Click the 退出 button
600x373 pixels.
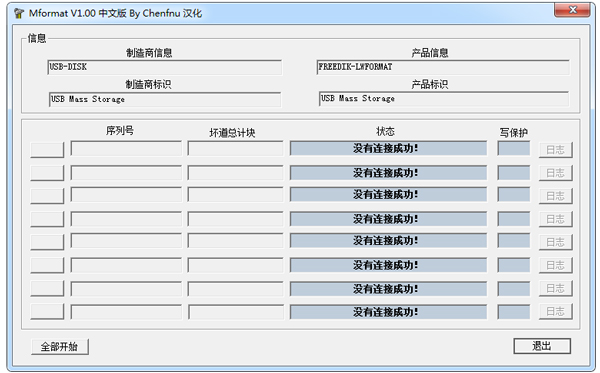point(542,346)
